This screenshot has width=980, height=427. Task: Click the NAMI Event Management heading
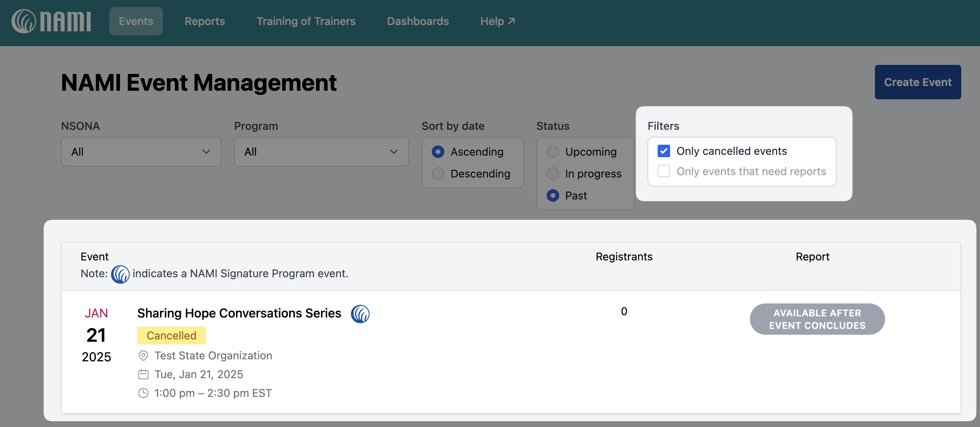tap(199, 83)
